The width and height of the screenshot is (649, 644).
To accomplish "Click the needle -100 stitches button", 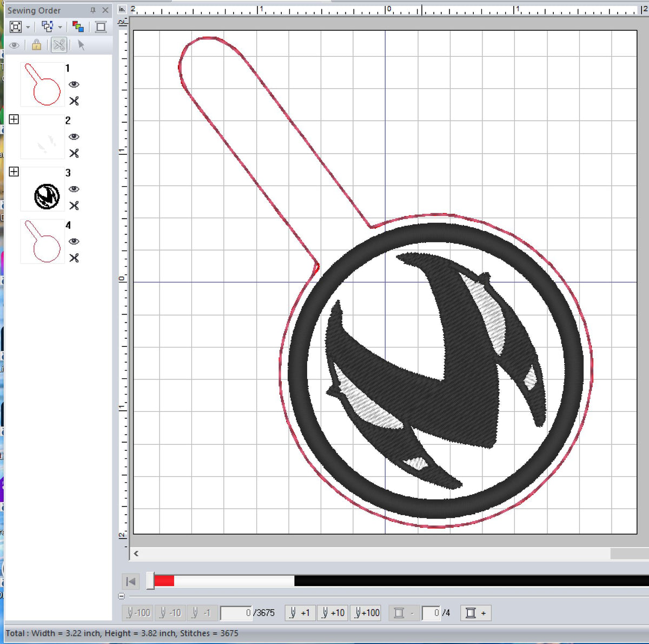I will coord(138,613).
